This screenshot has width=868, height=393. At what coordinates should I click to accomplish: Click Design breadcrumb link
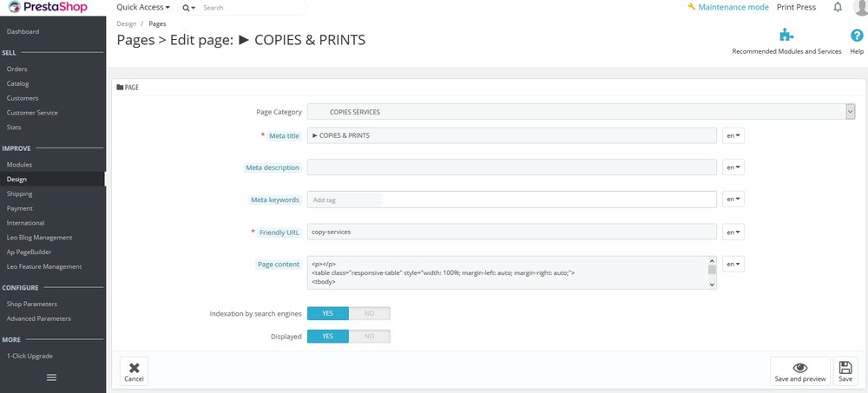(x=126, y=23)
